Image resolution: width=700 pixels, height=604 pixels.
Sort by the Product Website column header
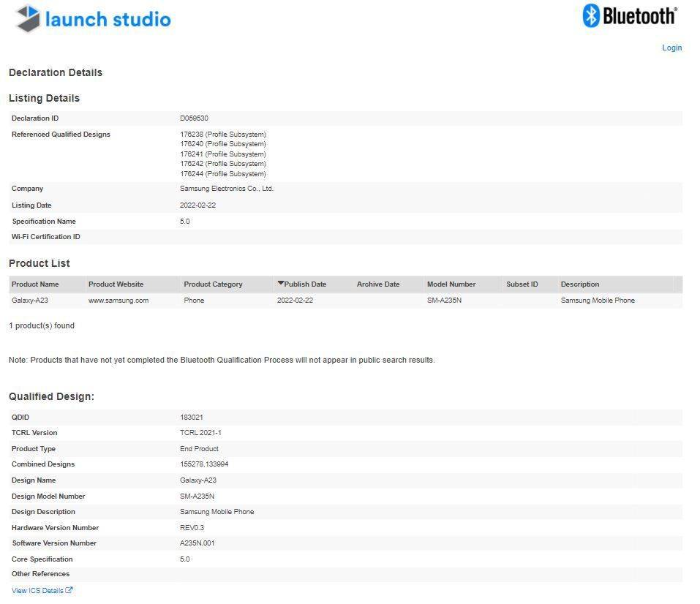116,284
